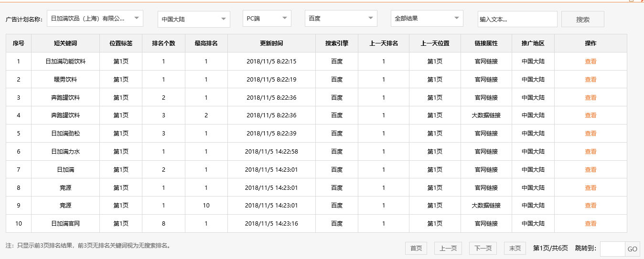
Task: Click timestamp 2018/11/5 14:23:16
Action: [271, 224]
